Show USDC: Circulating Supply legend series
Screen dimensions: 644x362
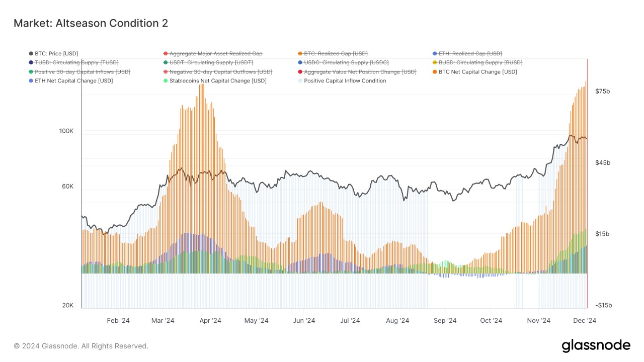pyautogui.click(x=343, y=62)
